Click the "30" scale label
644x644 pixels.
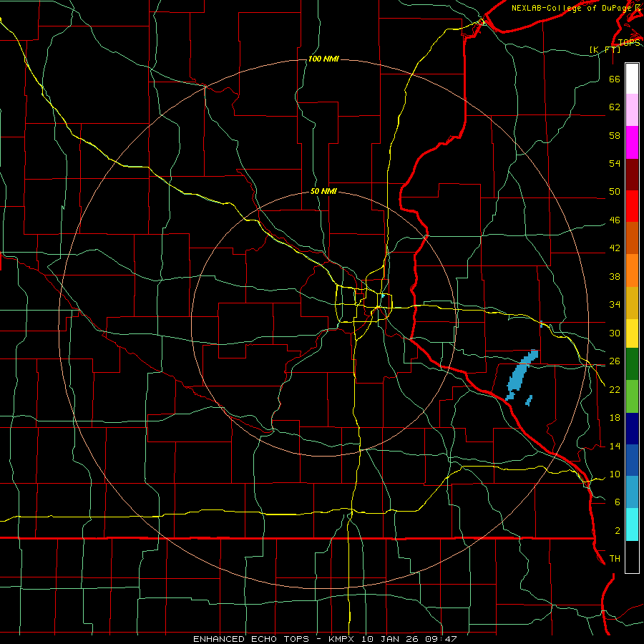(x=615, y=333)
